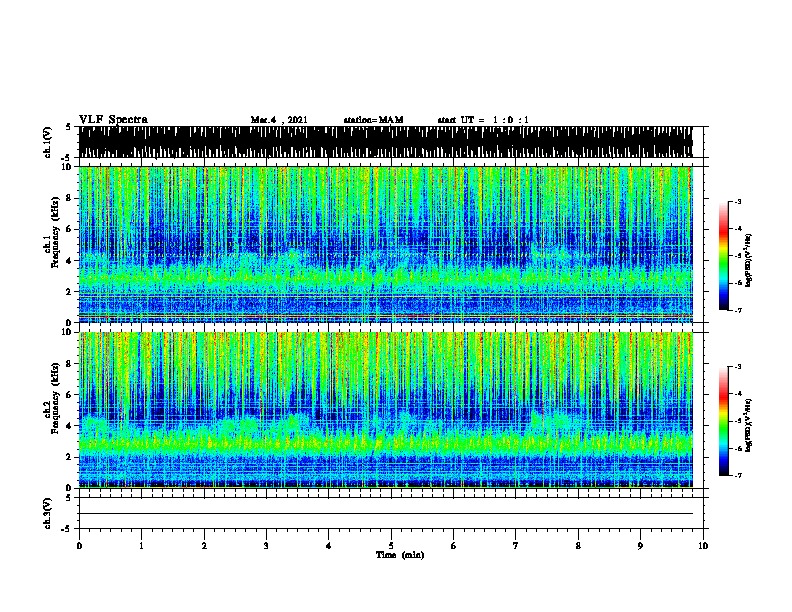Click the date label 'Mar.4 , 2021'
The image size is (792, 612).
point(279,120)
